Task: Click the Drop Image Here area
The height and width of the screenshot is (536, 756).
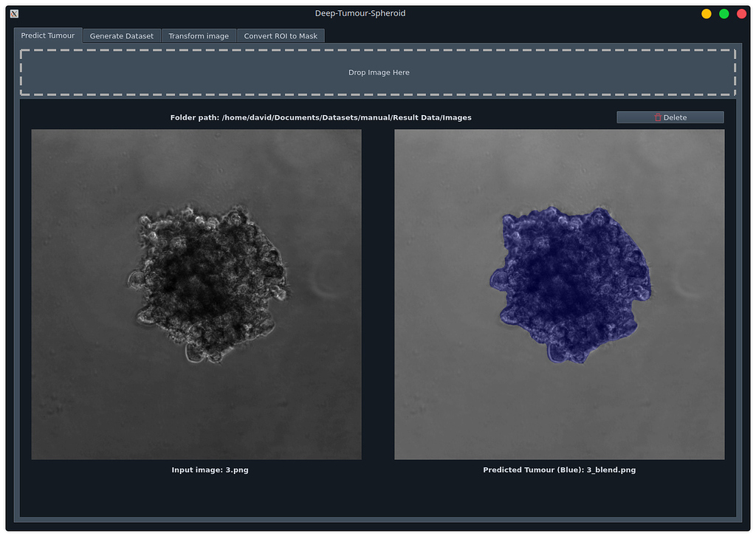Action: 378,72
